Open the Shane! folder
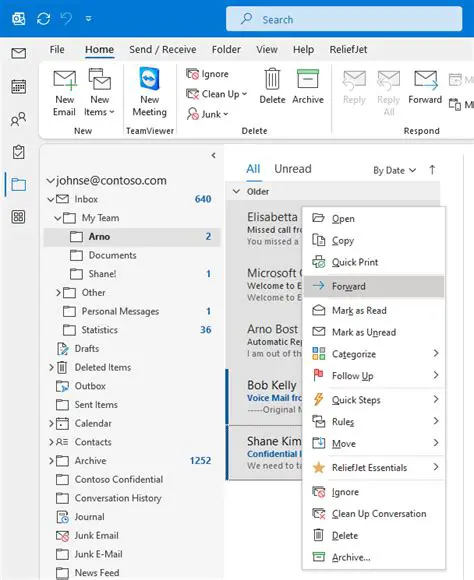 pos(132,274)
